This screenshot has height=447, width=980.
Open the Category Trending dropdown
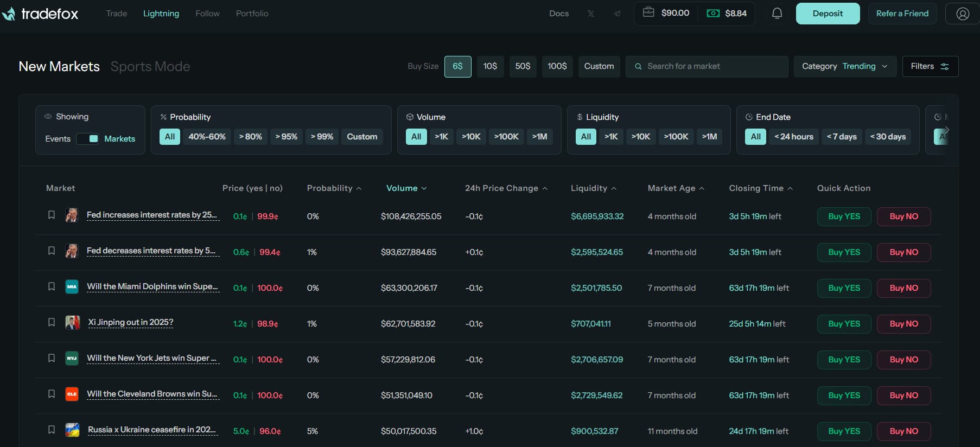(x=844, y=66)
